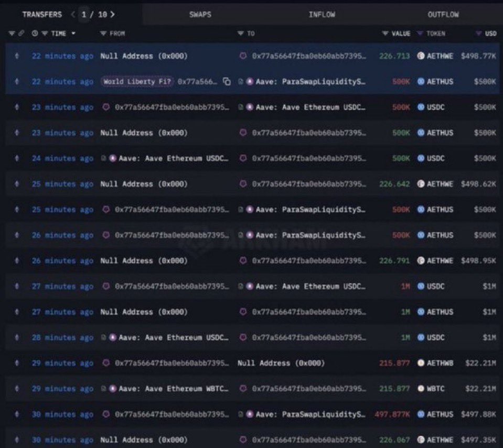Viewport: 503px width, 448px height.
Task: Go to the next transfers page
Action: click(x=113, y=15)
